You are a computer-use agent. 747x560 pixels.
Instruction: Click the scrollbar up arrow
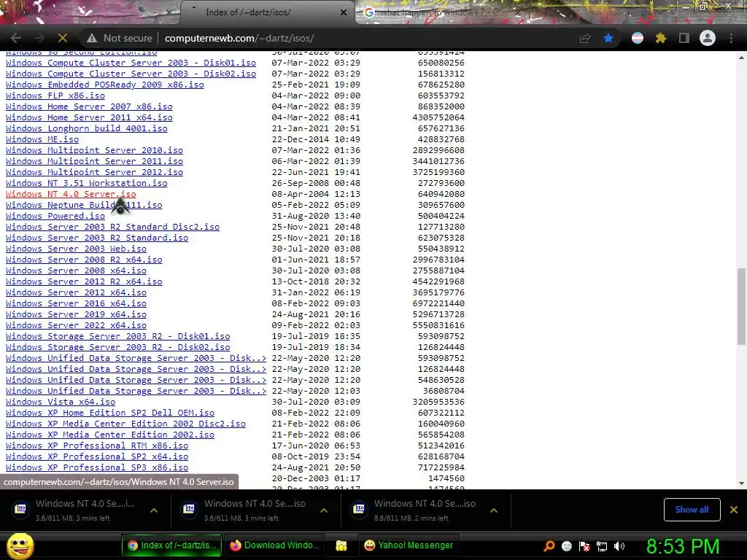click(741, 58)
